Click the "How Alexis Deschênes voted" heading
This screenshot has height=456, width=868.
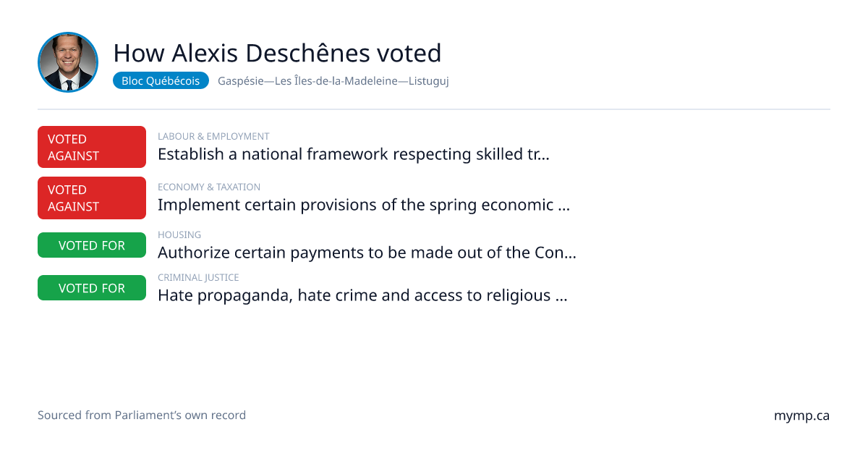[x=277, y=53]
